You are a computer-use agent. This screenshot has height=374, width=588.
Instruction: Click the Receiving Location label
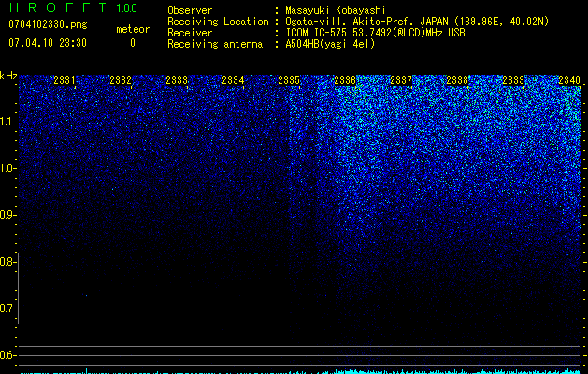(218, 22)
